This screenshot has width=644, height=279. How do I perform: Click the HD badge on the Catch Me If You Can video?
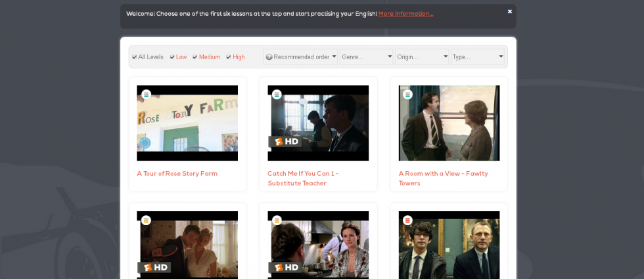point(285,141)
